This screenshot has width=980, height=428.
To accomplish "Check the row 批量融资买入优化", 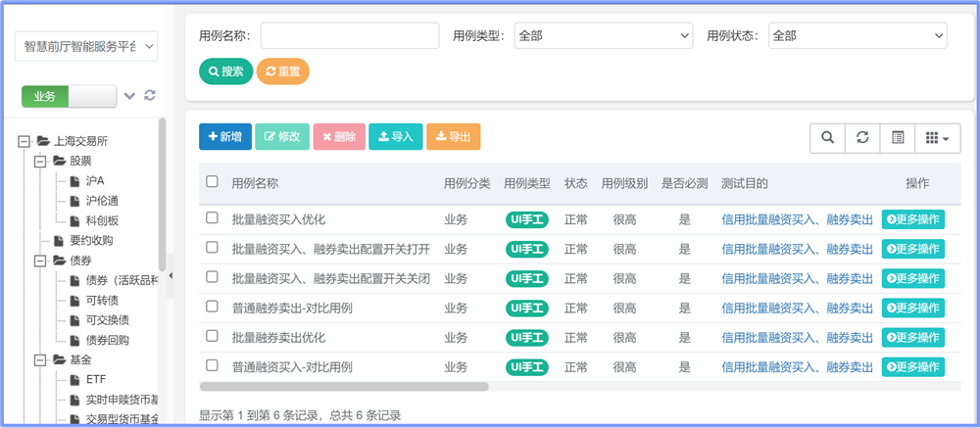I will point(212,217).
